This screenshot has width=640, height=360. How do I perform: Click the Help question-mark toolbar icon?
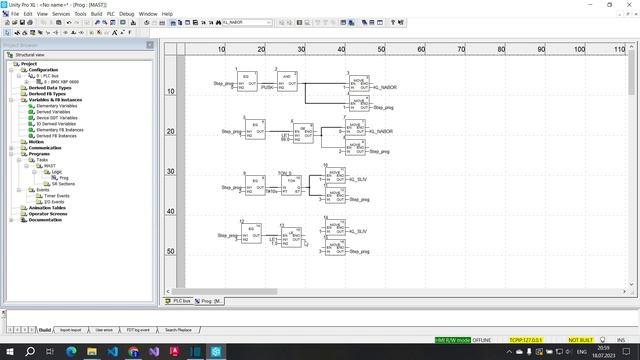click(x=393, y=23)
